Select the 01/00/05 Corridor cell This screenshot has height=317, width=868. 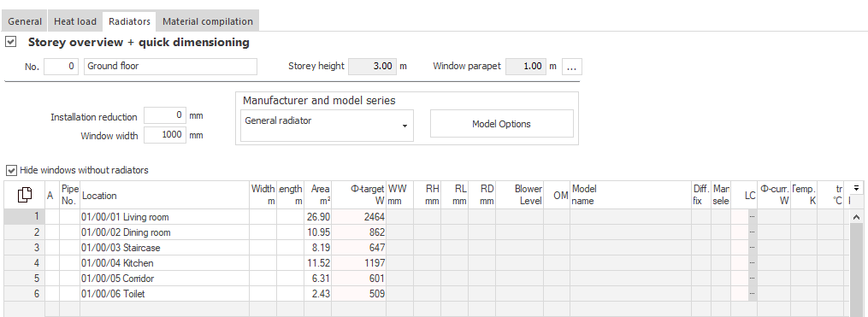[x=164, y=279]
